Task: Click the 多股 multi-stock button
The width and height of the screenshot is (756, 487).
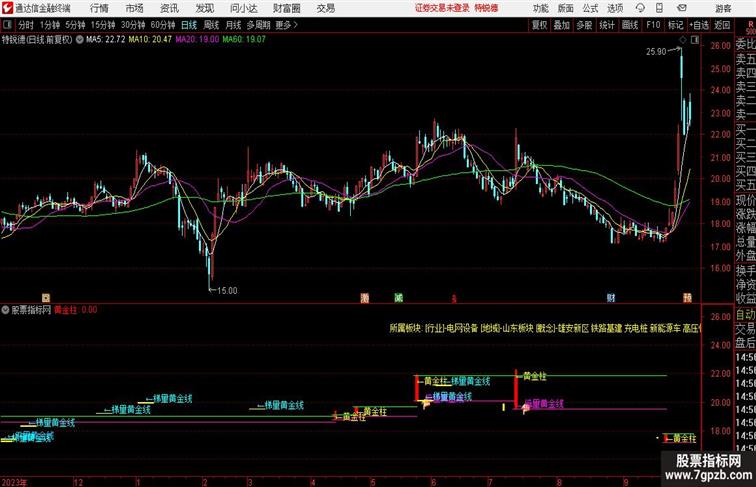Action: (x=584, y=25)
